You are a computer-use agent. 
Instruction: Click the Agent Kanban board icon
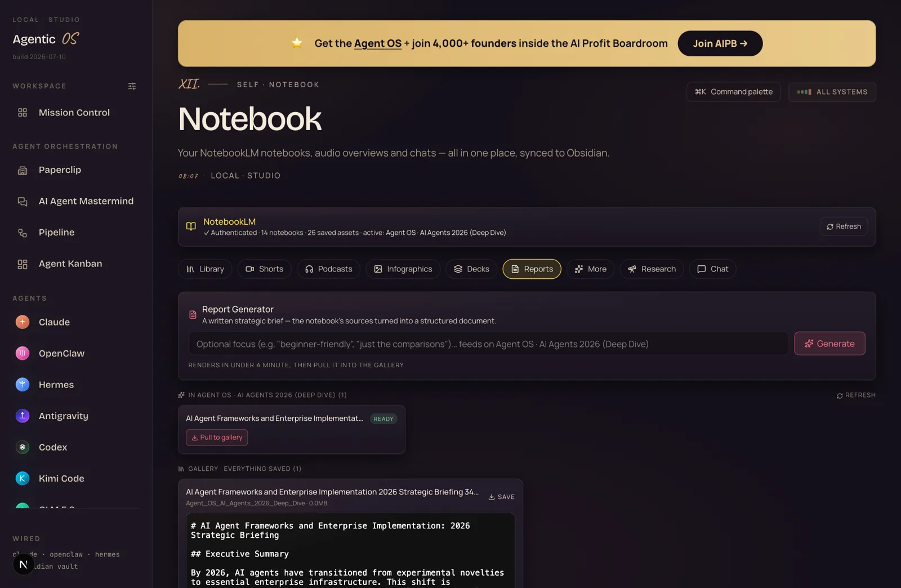23,264
